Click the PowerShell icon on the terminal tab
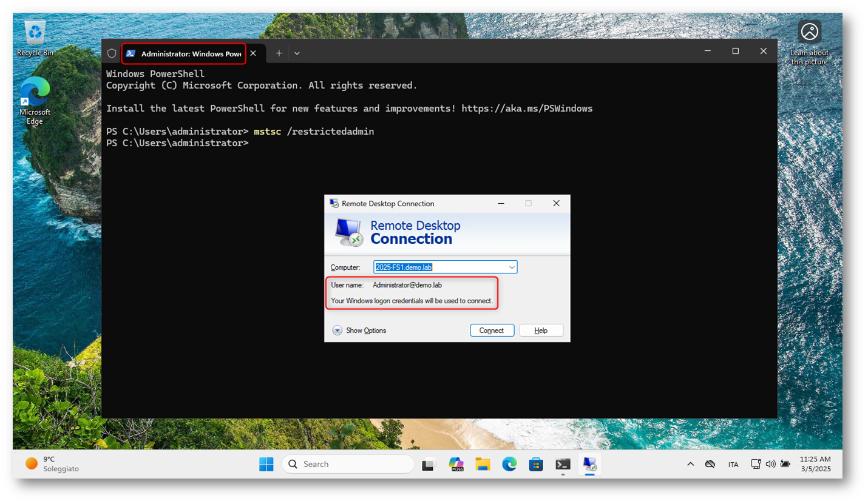The image size is (868, 504). 131,53
